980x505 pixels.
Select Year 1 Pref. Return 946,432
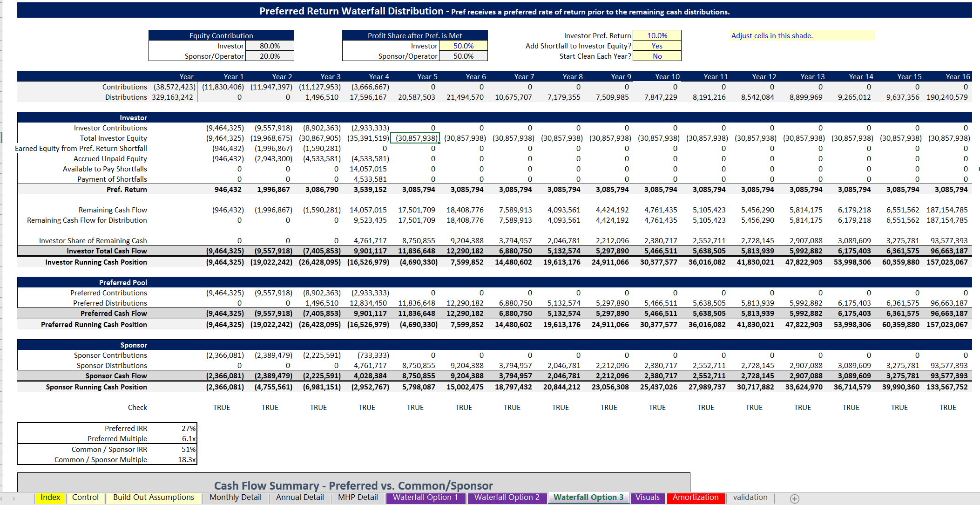(x=228, y=189)
